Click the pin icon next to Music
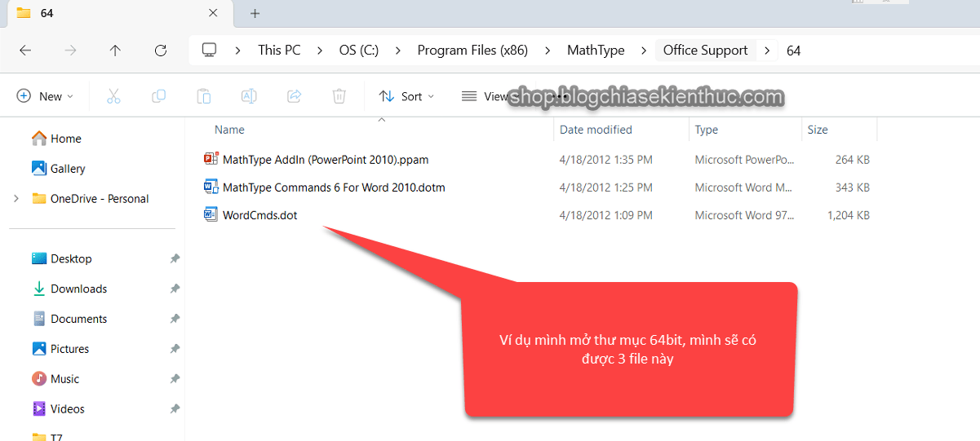980x441 pixels. coord(175,380)
